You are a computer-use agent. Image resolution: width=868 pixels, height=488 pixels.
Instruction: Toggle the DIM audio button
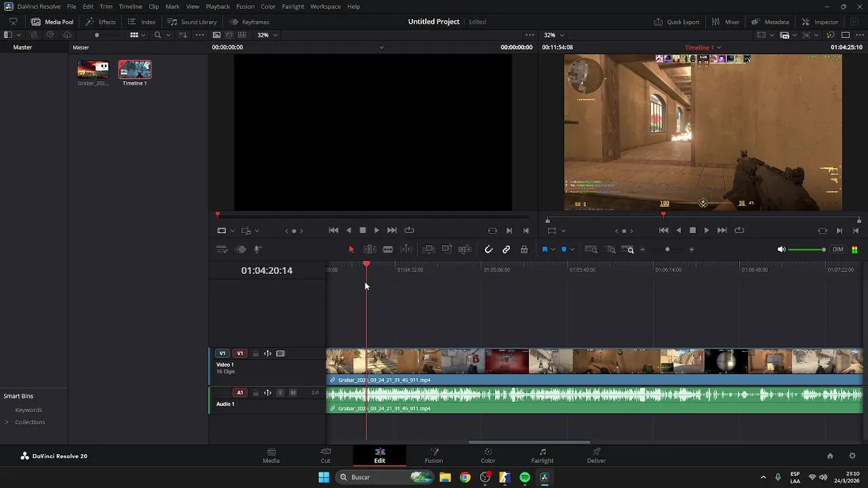[x=838, y=249]
